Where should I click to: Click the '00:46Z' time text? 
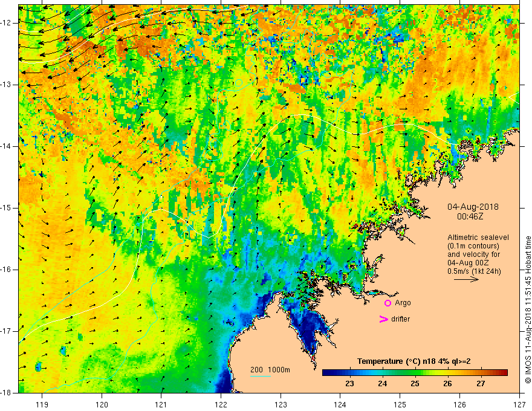470,216
